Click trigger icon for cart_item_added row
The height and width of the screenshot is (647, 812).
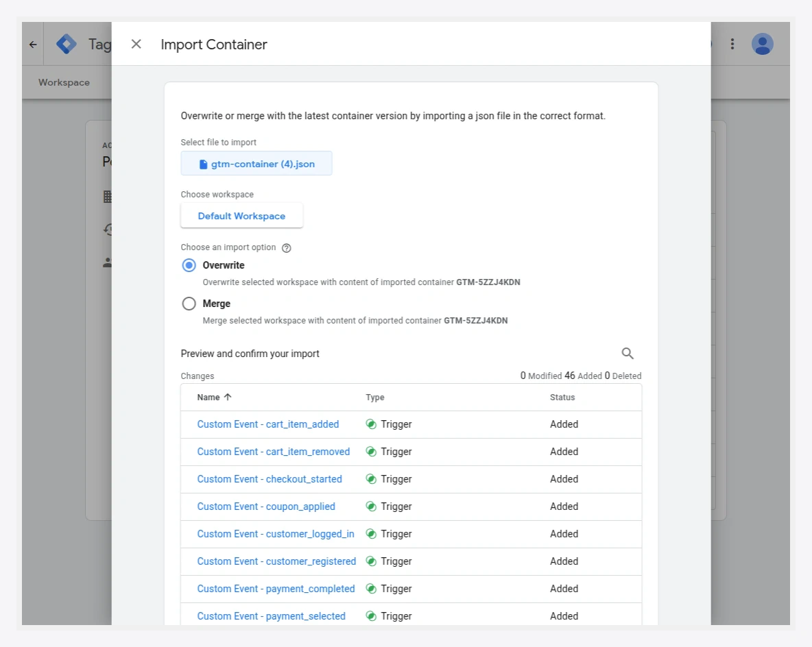(x=371, y=424)
